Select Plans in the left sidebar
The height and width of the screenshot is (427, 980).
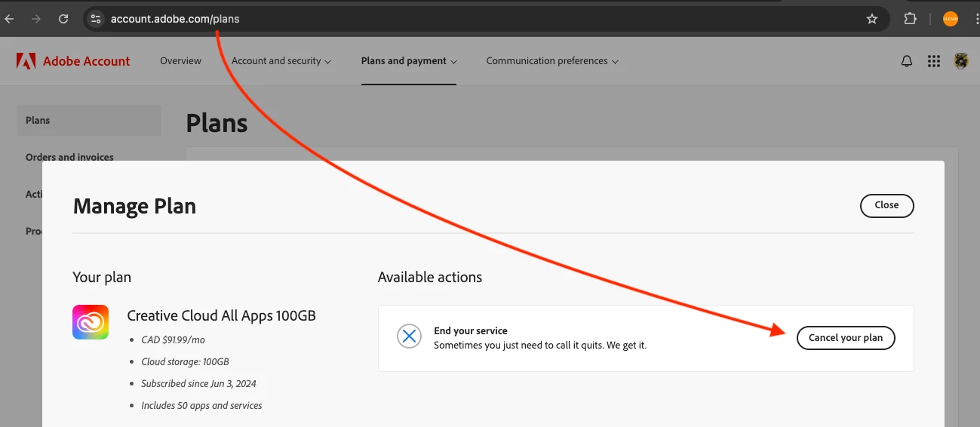pos(89,120)
